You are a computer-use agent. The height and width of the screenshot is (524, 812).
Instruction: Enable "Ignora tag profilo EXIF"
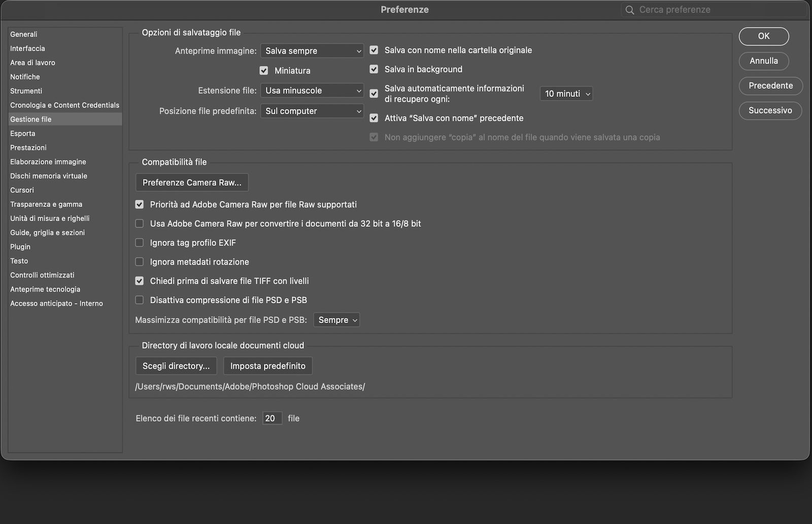(x=139, y=242)
